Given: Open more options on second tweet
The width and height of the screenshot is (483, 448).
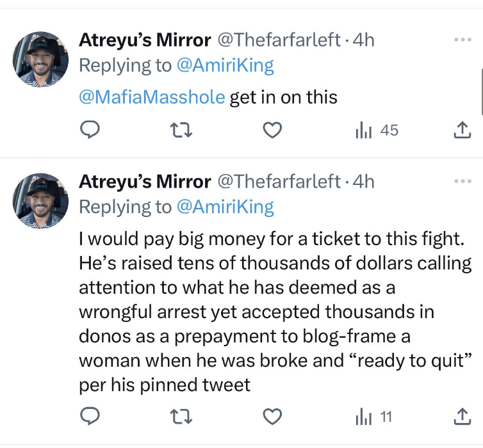Looking at the screenshot, I should (x=461, y=181).
